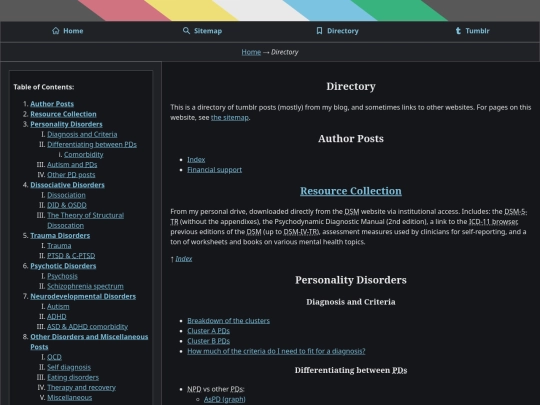Open the Financial support link

point(215,170)
